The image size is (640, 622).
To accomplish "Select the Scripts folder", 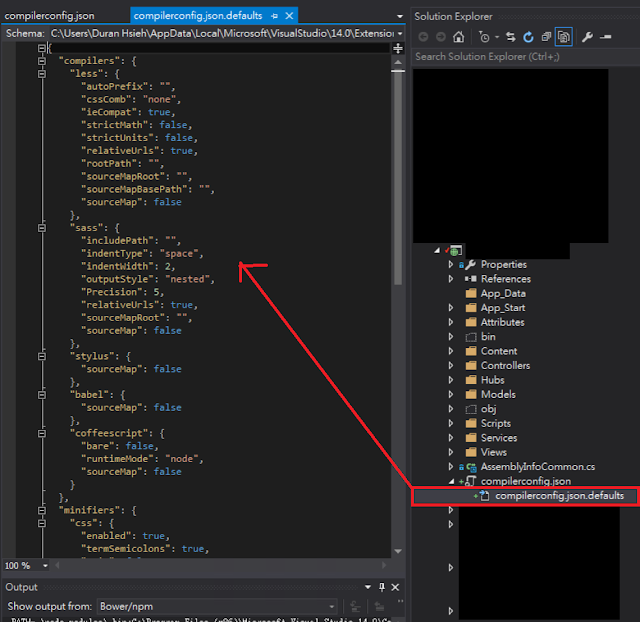I will [496, 423].
